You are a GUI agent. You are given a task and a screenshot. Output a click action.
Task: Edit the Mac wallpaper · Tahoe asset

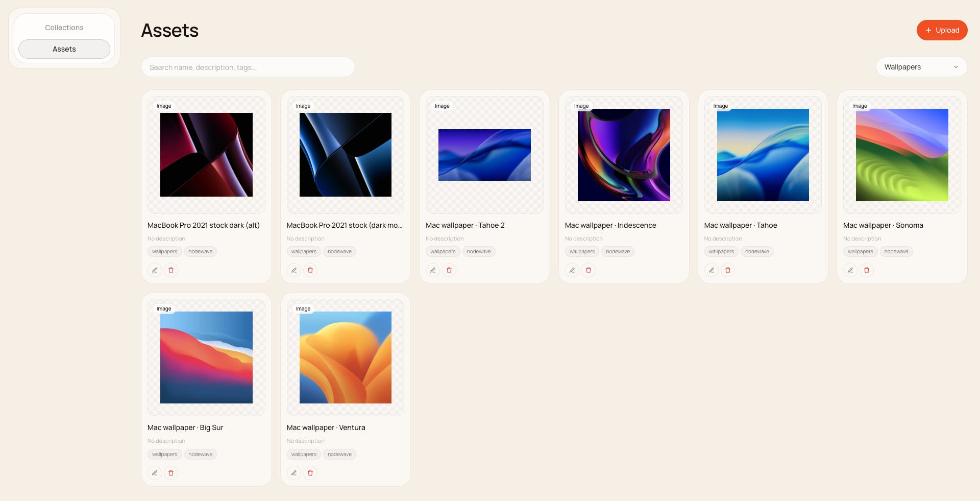coord(712,270)
